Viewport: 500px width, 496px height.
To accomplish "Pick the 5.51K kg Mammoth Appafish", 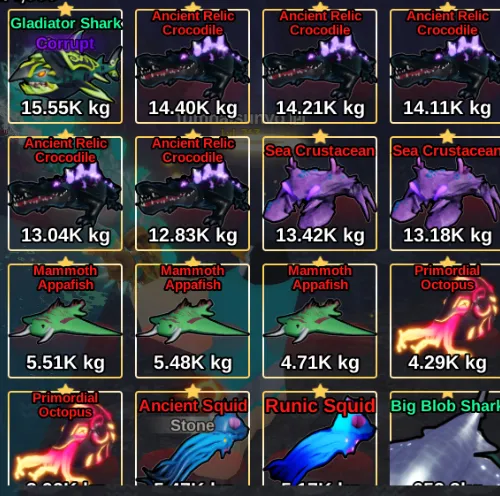I will click(x=65, y=321).
